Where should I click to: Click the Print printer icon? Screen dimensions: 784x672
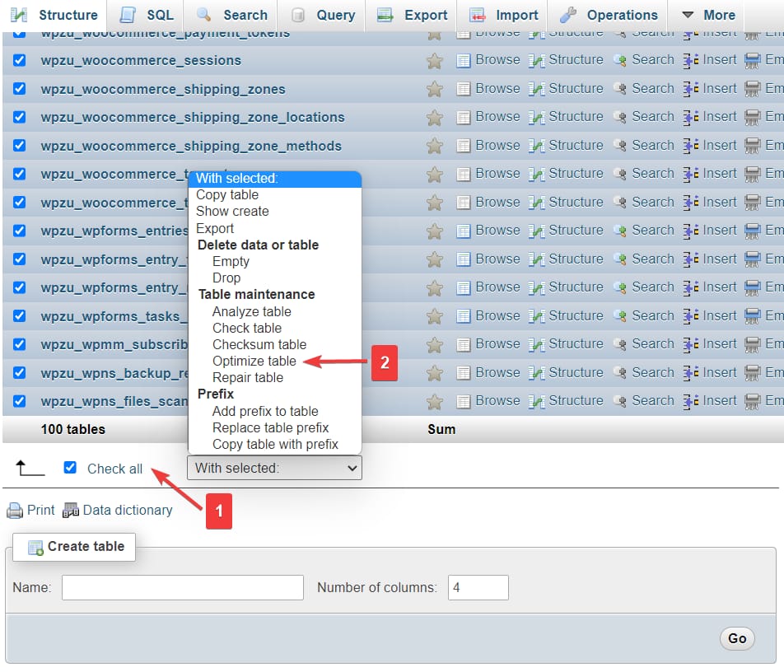[15, 511]
